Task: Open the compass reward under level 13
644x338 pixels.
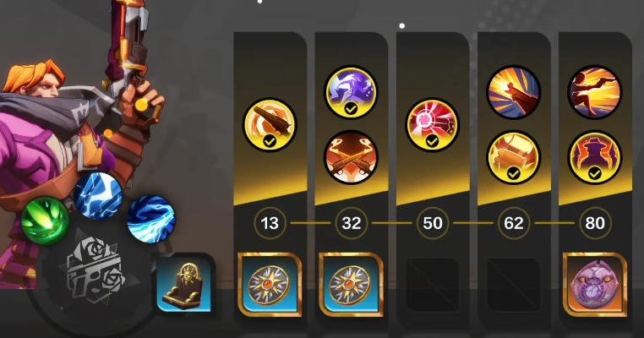Action: pos(270,285)
